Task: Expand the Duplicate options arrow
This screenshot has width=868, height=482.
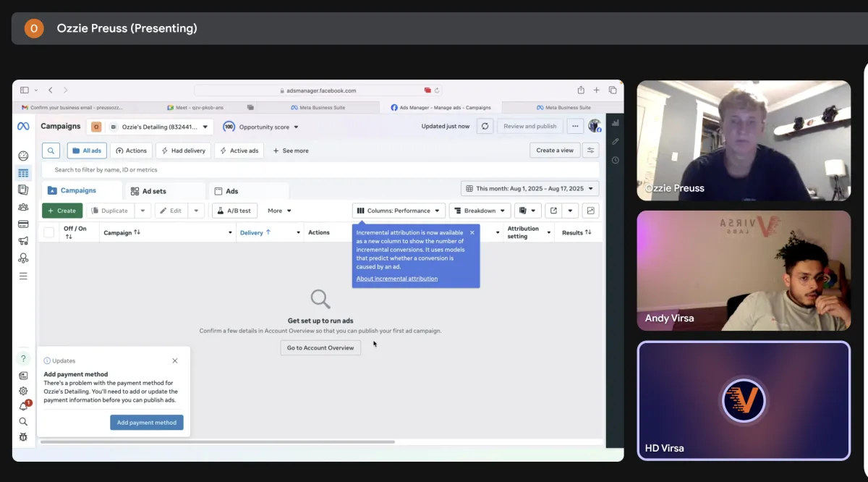Action: tap(142, 211)
